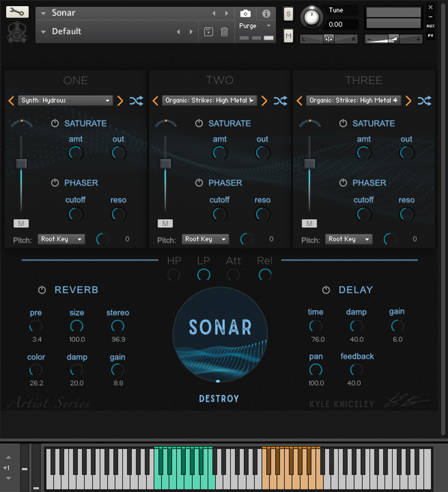
Task: Click the wrench edit-mode icon
Action: pyautogui.click(x=17, y=12)
